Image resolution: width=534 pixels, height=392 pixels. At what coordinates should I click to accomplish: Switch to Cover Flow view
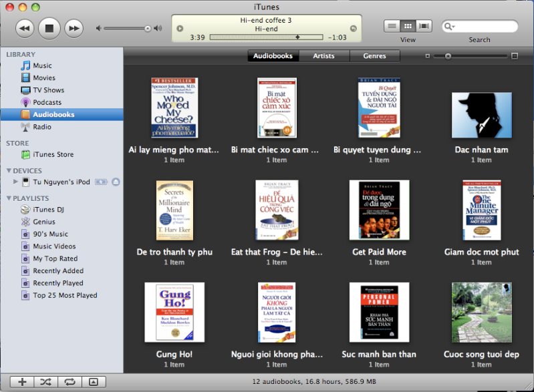click(x=424, y=26)
